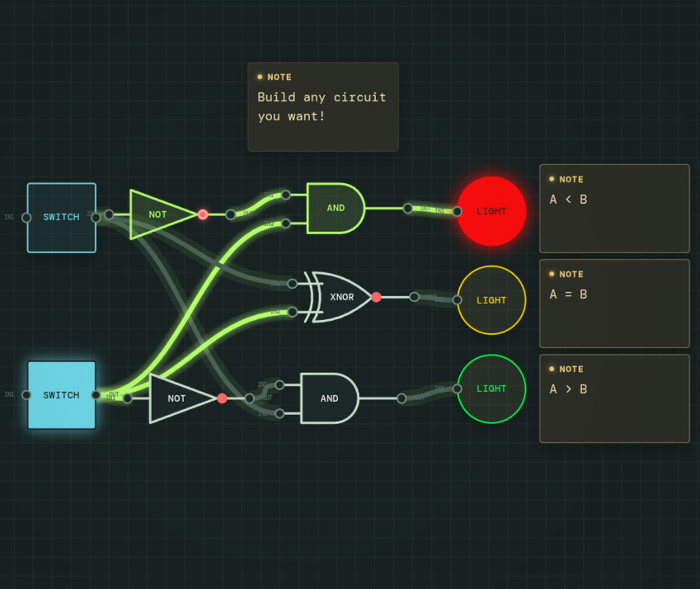This screenshot has height=589, width=700.
Task: Click the glowing red LIGHT
Action: pyautogui.click(x=491, y=211)
